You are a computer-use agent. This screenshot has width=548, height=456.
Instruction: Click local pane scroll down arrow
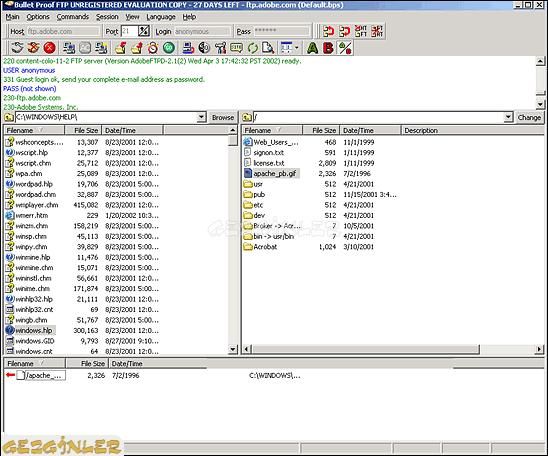click(233, 349)
